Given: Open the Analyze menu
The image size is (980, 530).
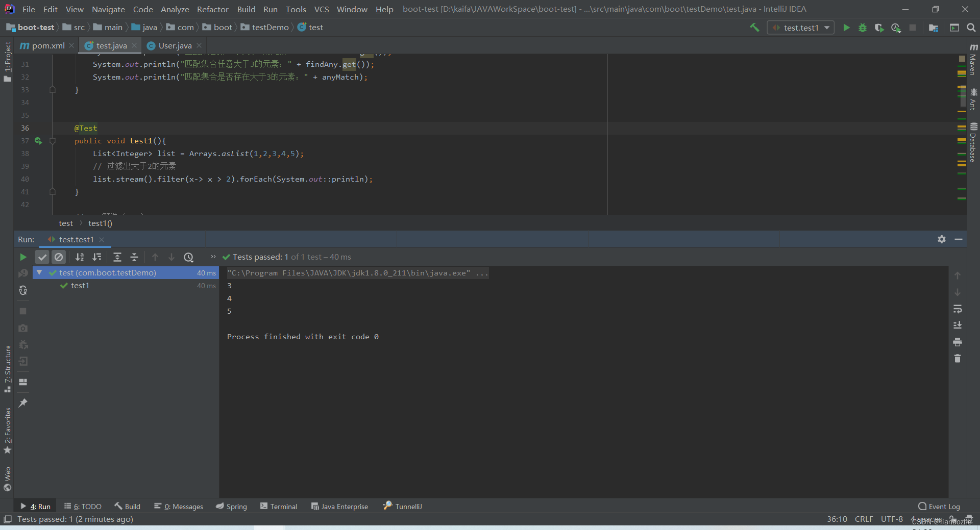Looking at the screenshot, I should pyautogui.click(x=175, y=9).
